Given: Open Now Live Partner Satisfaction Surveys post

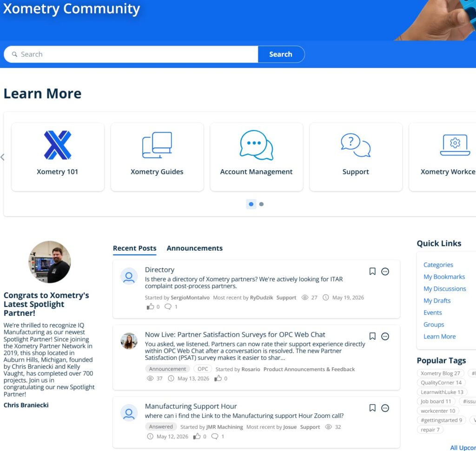Looking at the screenshot, I should pos(235,334).
